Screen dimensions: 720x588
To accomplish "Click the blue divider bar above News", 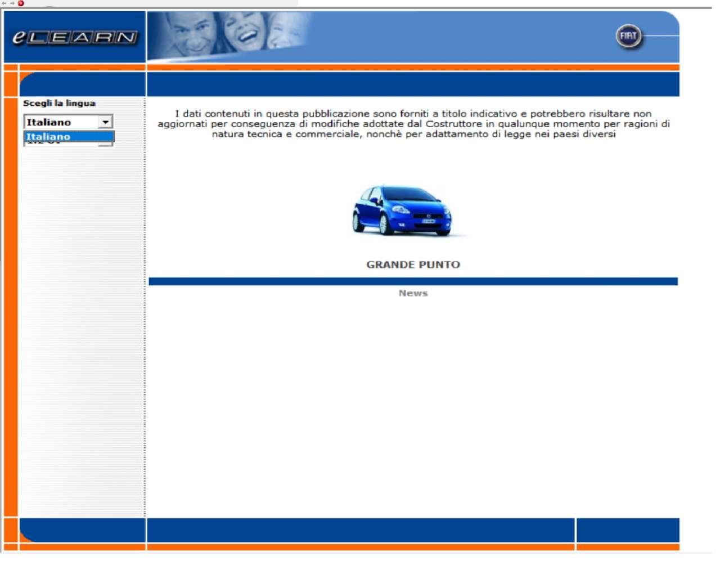I will coord(413,281).
